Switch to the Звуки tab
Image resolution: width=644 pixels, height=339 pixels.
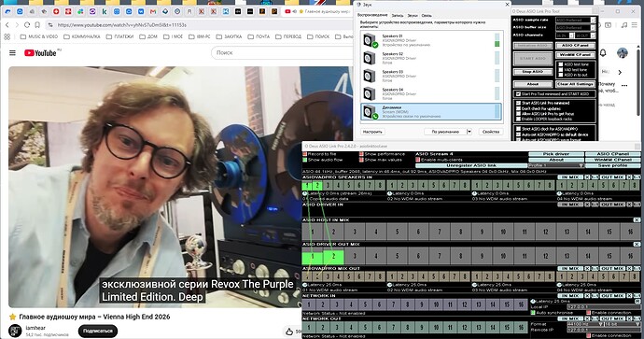pyautogui.click(x=413, y=15)
